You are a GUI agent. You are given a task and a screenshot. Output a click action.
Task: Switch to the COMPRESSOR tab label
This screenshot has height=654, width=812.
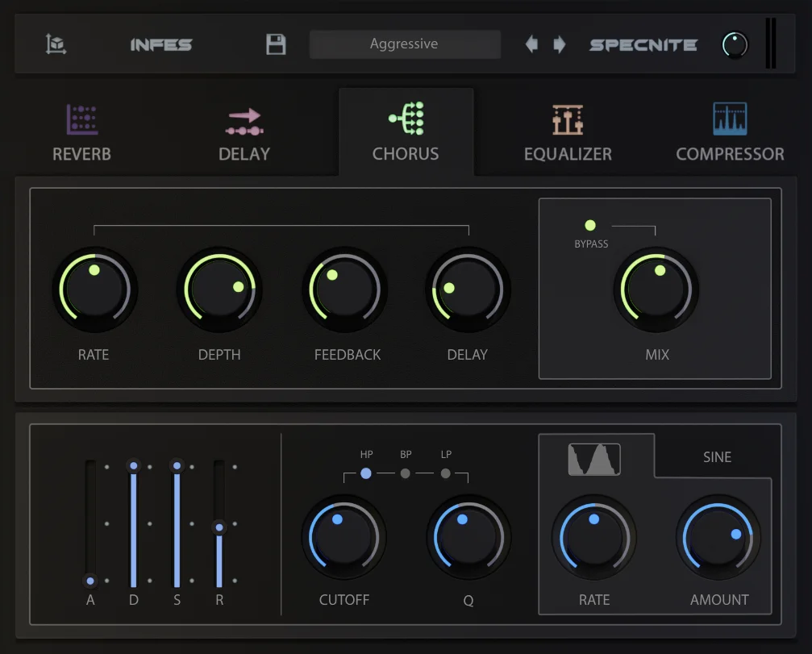731,154
